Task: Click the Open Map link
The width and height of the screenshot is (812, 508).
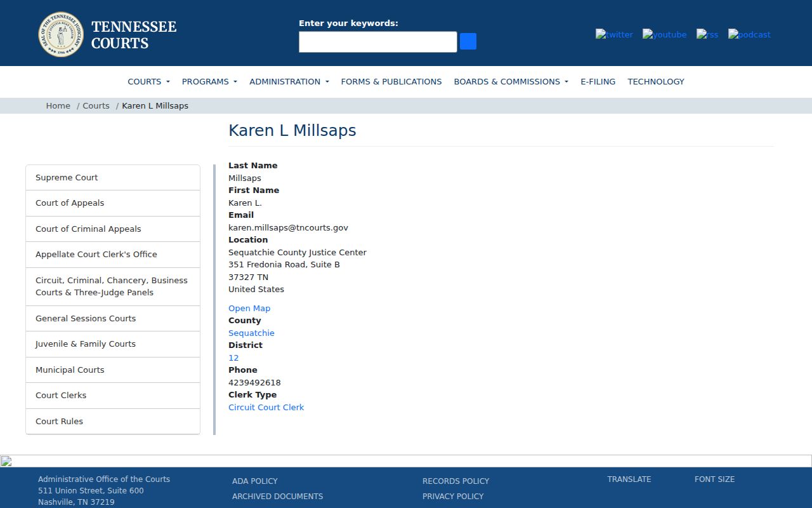Action: tap(249, 308)
